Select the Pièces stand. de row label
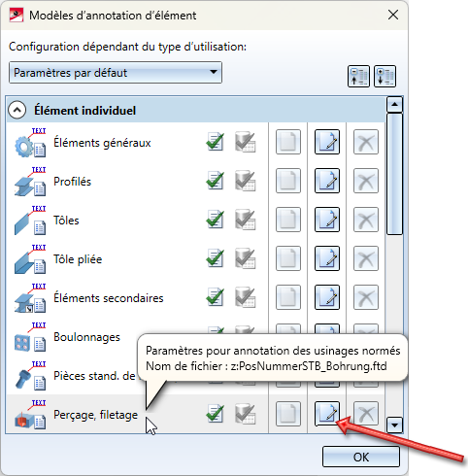Image resolution: width=468 pixels, height=476 pixels. tap(94, 376)
